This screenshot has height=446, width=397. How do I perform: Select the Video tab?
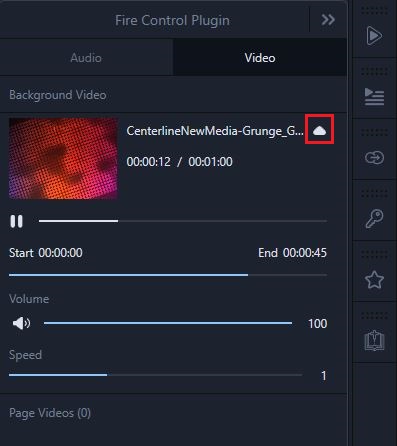click(x=260, y=58)
